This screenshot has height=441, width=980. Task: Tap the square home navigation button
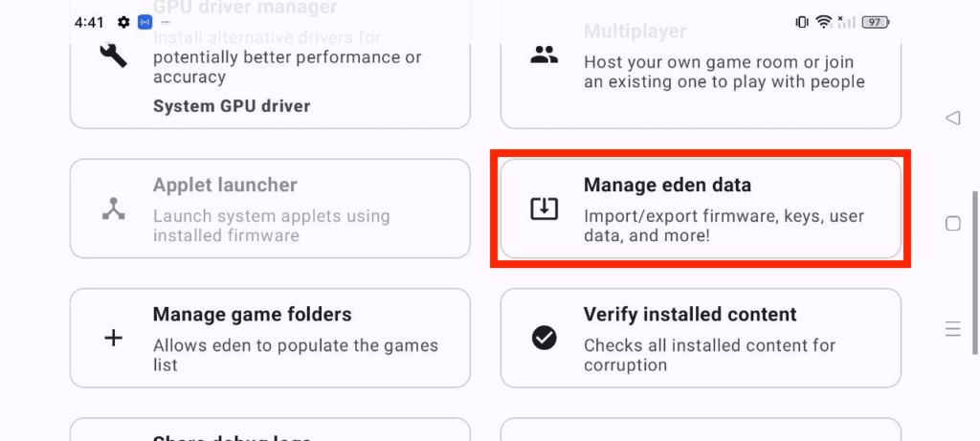[952, 224]
